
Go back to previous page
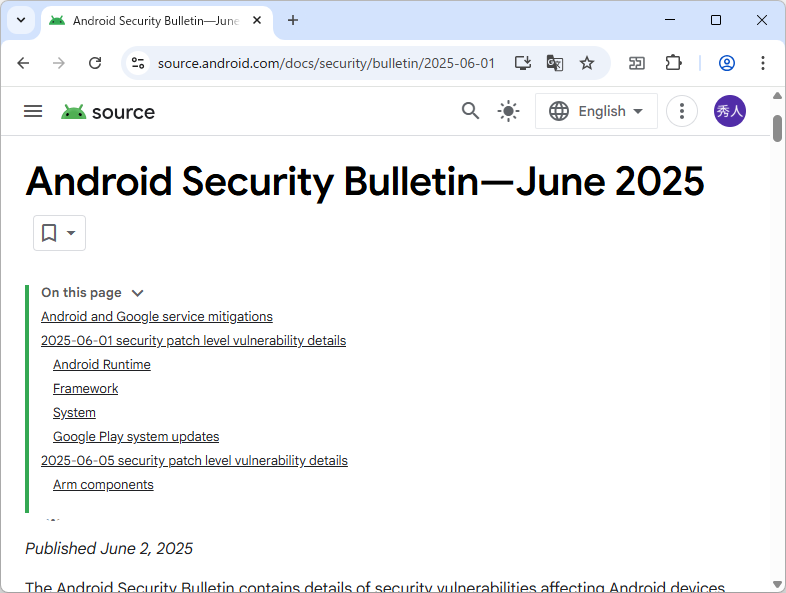tap(23, 63)
